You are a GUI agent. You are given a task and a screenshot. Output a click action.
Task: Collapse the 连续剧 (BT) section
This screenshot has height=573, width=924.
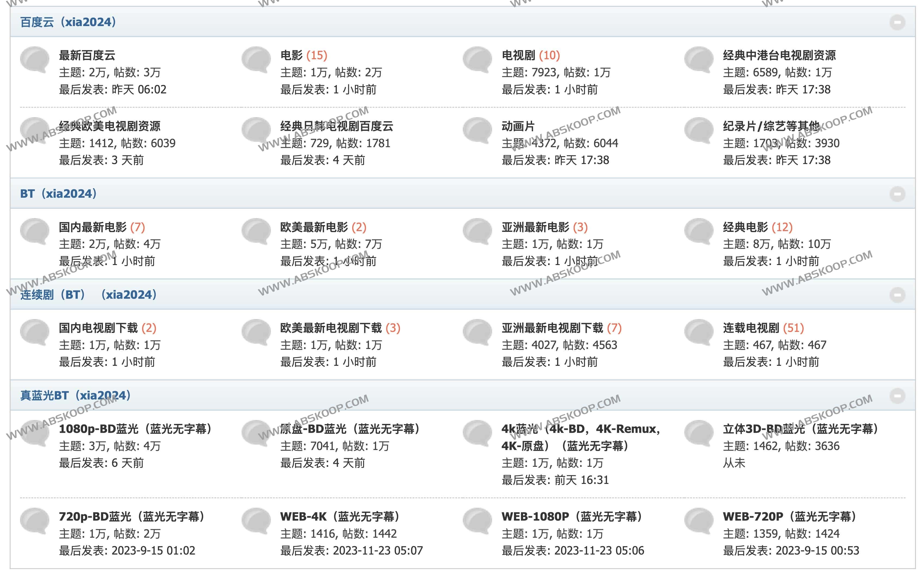pos(897,295)
